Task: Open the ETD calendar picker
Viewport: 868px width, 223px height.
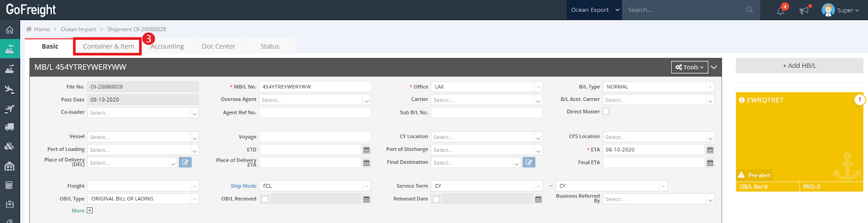Action: point(366,150)
